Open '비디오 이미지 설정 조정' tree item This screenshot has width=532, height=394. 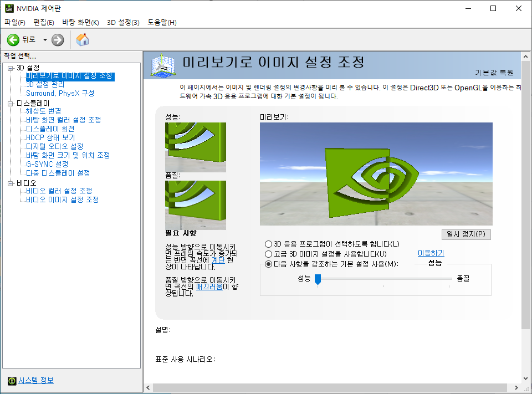click(x=63, y=199)
